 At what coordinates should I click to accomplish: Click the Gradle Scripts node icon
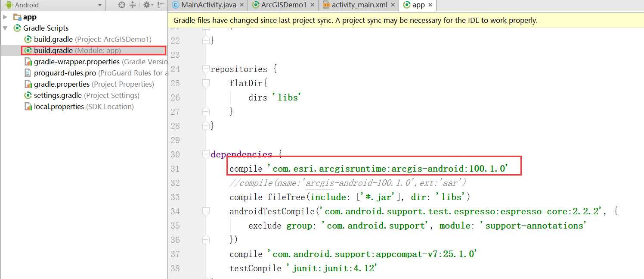pos(17,28)
